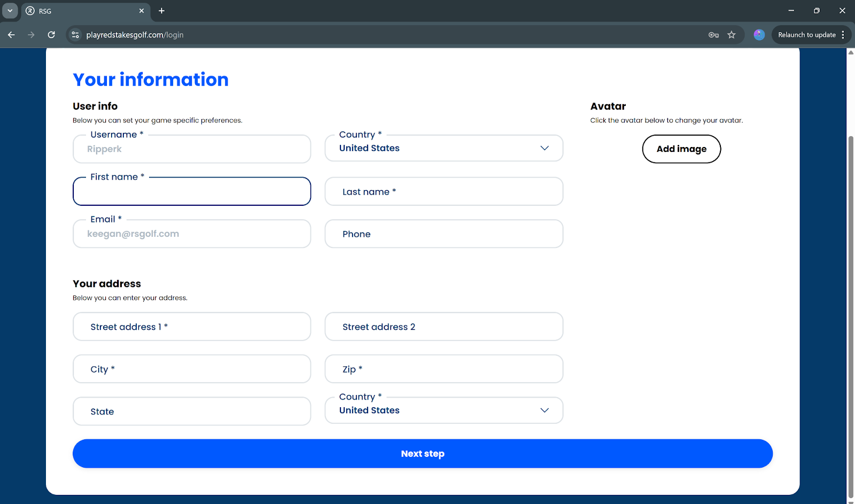
Task: Click the Your address heading
Action: [107, 284]
